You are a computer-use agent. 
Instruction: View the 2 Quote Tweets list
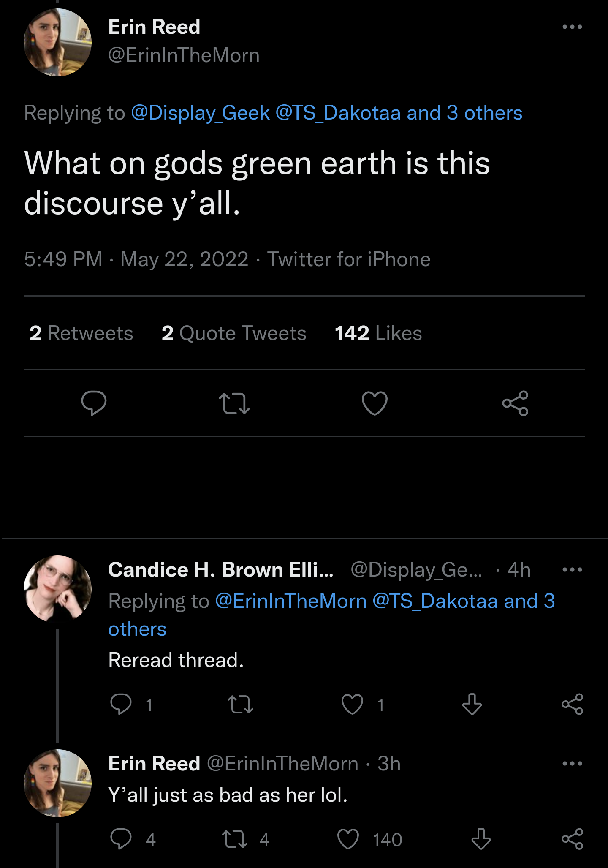[x=234, y=333]
